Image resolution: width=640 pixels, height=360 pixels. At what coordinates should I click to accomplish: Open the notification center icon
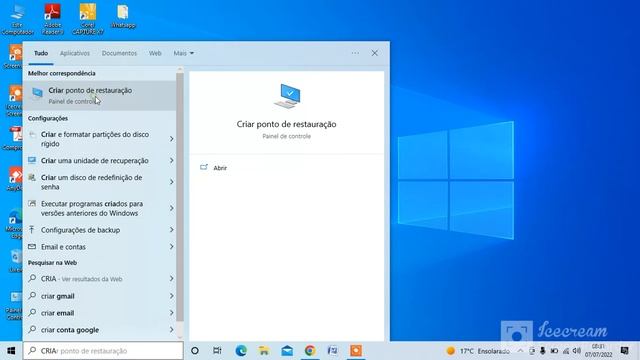pyautogui.click(x=624, y=351)
